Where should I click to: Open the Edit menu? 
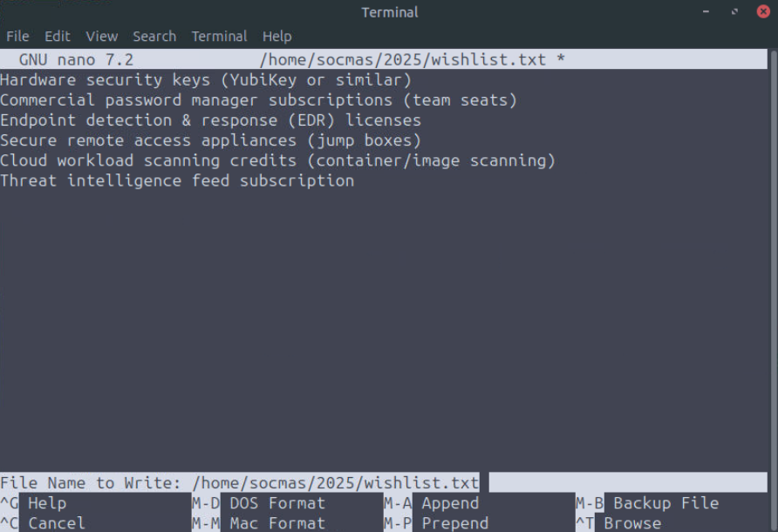click(x=58, y=36)
